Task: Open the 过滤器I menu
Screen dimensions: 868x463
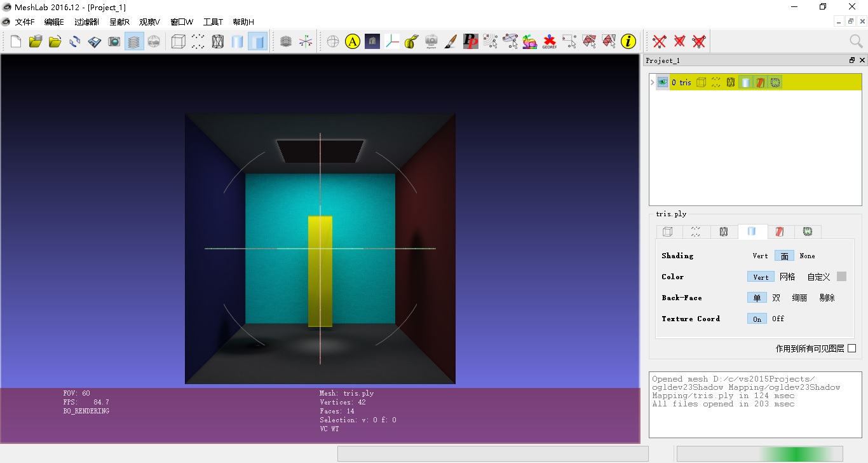Action: [x=86, y=22]
